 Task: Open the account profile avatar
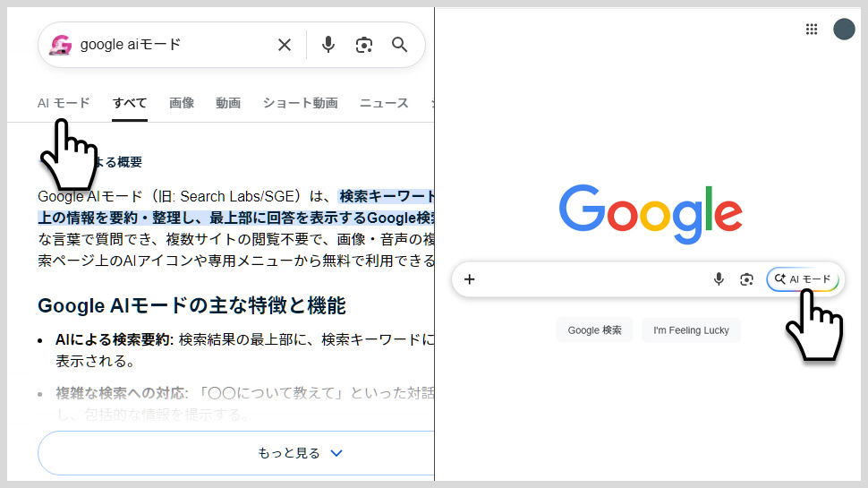(844, 29)
